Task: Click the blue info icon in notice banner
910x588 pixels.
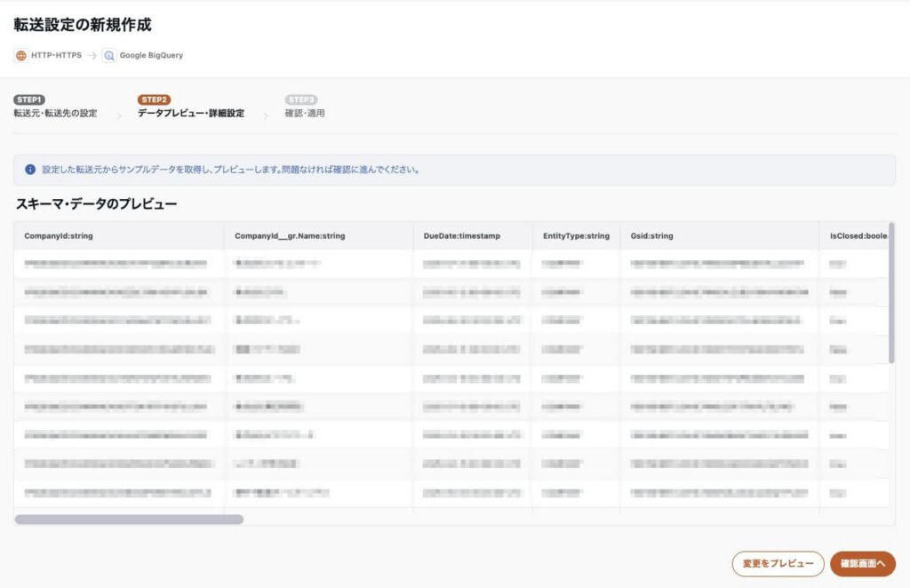Action: click(30, 169)
